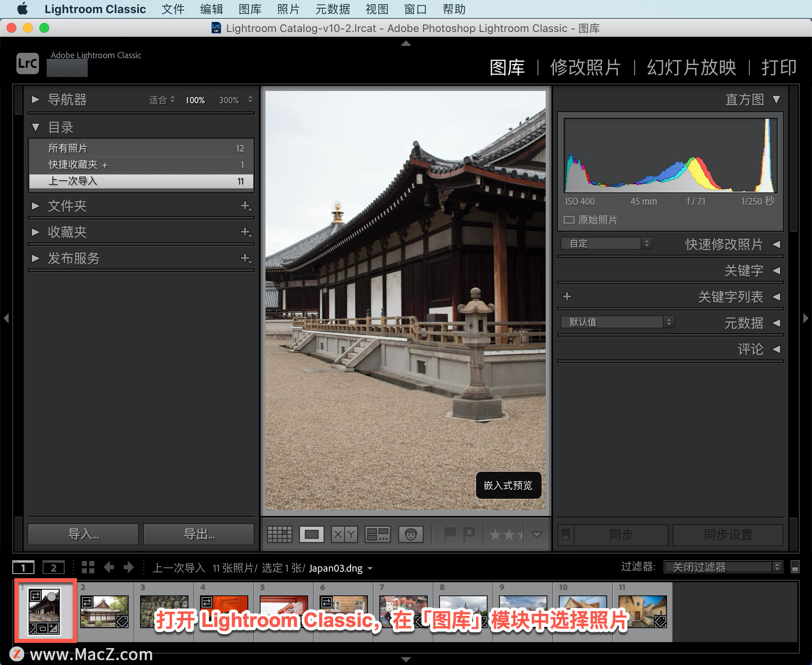Screen dimensions: 812x665
Task: Open People face view icon
Action: click(x=411, y=534)
